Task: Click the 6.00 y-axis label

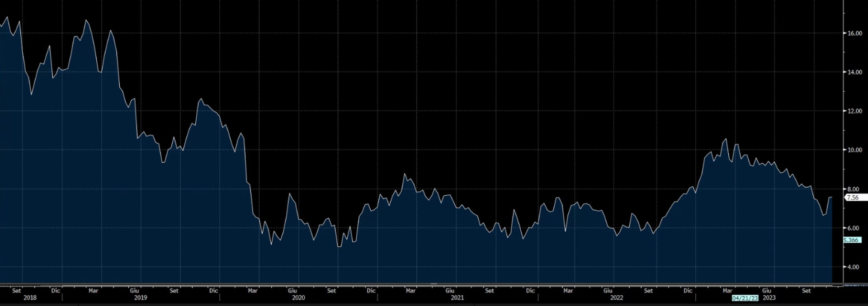Action: tap(853, 228)
